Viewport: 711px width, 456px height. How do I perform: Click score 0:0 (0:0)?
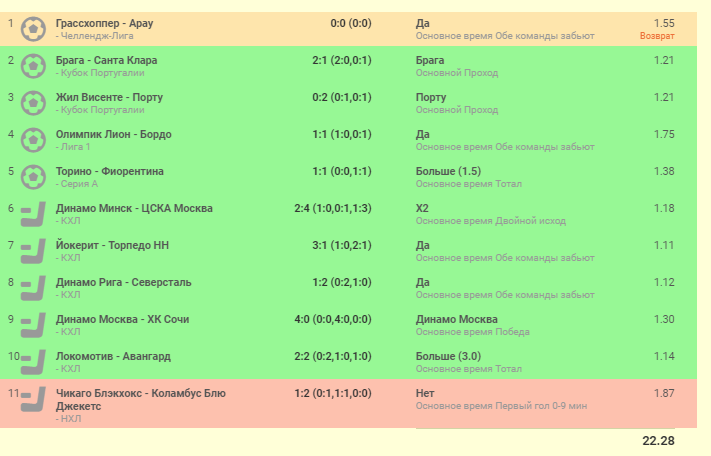coord(351,23)
